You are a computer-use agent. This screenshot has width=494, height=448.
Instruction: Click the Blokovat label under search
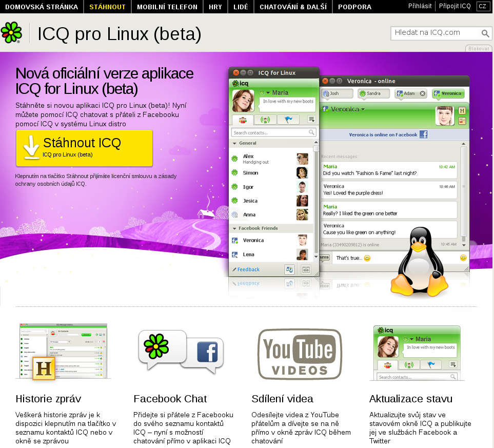(479, 48)
